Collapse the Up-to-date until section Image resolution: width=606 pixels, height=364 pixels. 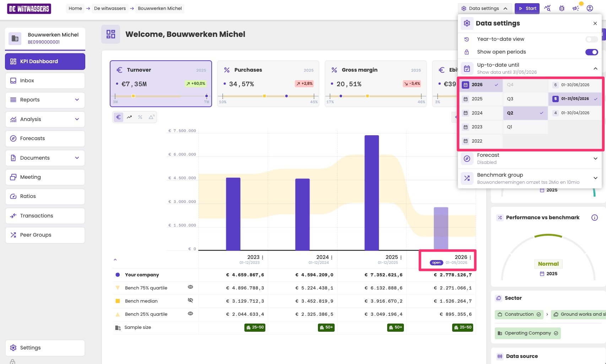coord(595,68)
